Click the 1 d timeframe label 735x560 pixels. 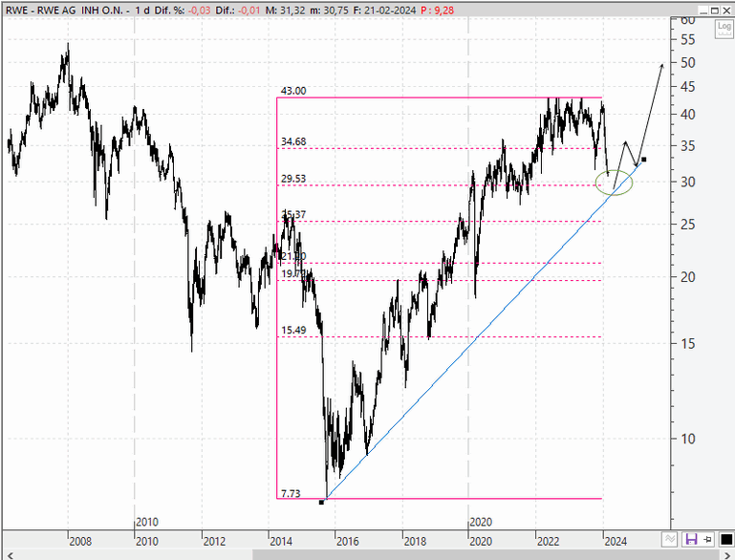click(142, 11)
